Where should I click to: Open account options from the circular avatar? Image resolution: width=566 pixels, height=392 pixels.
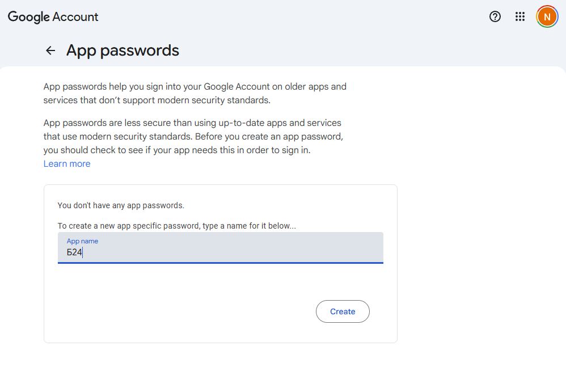(x=546, y=16)
